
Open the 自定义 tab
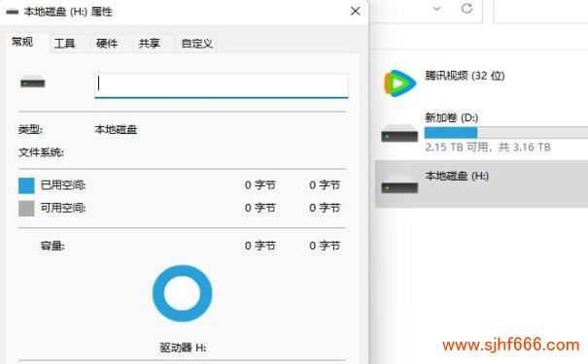[x=197, y=44]
